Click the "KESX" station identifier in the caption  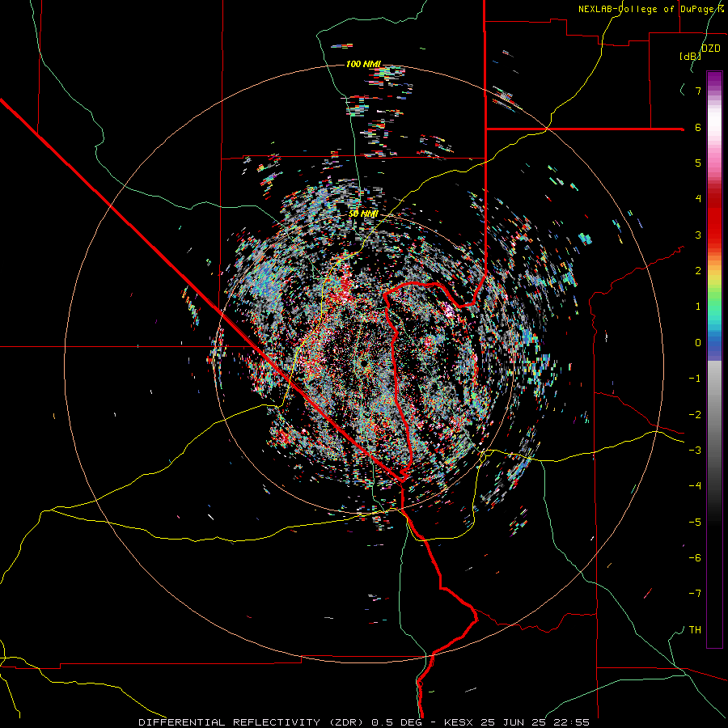point(459,722)
